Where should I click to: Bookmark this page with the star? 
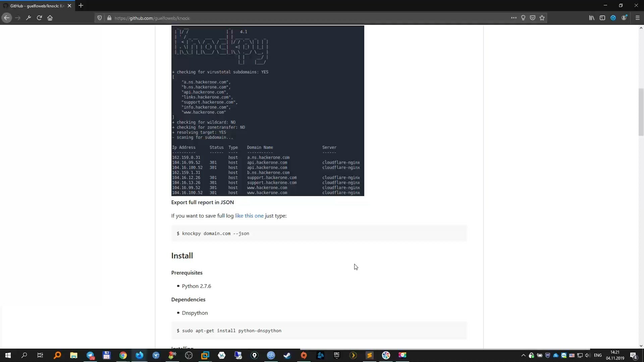(x=542, y=18)
